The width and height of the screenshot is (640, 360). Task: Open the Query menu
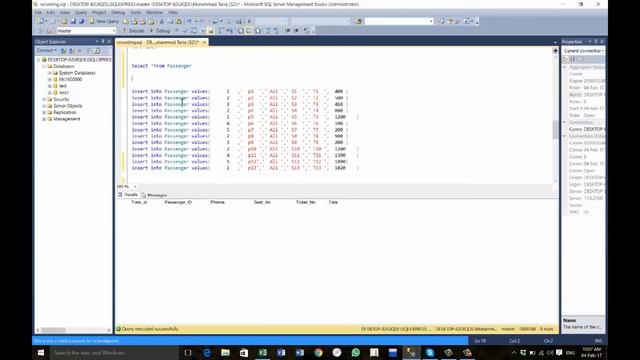(x=80, y=12)
